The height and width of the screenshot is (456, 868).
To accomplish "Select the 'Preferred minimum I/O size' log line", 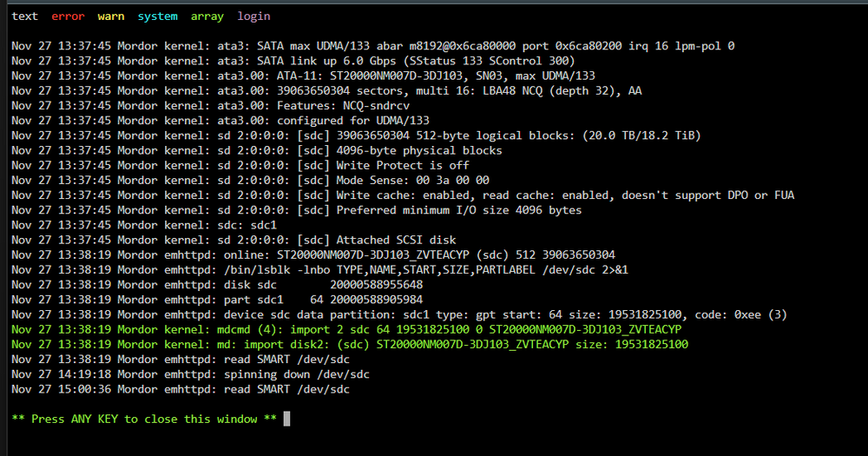I will click(x=297, y=210).
